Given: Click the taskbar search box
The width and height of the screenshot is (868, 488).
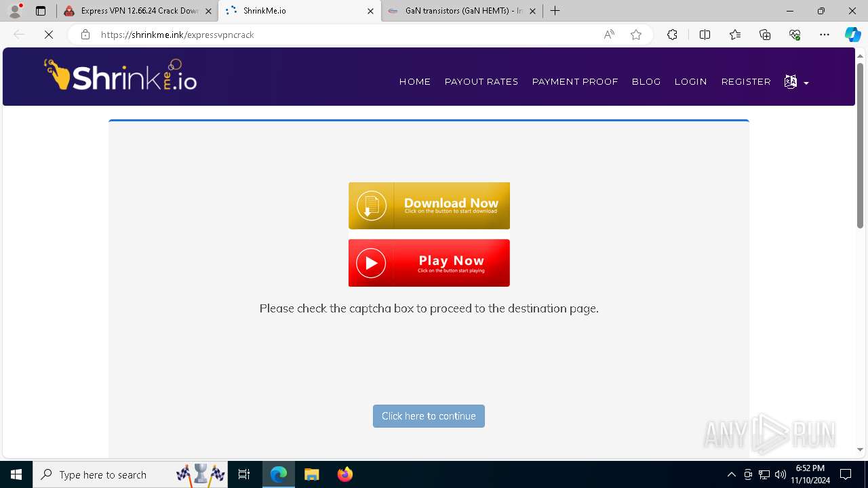Looking at the screenshot, I should [130, 474].
